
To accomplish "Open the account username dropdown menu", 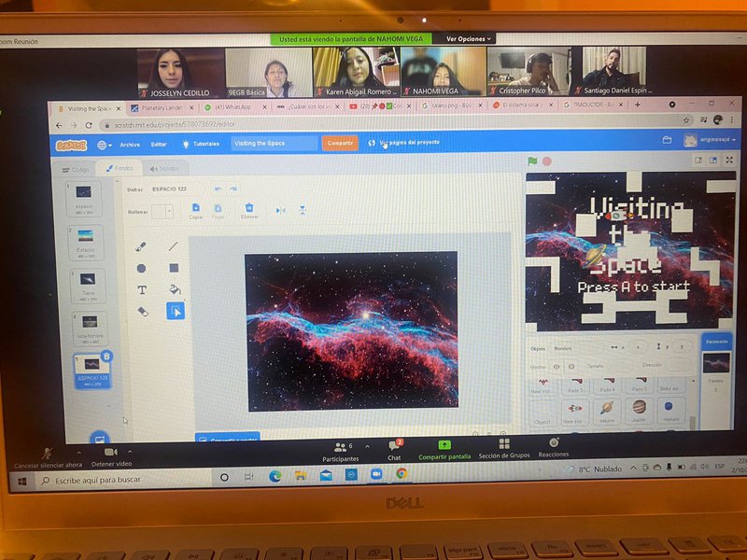I will (x=710, y=140).
